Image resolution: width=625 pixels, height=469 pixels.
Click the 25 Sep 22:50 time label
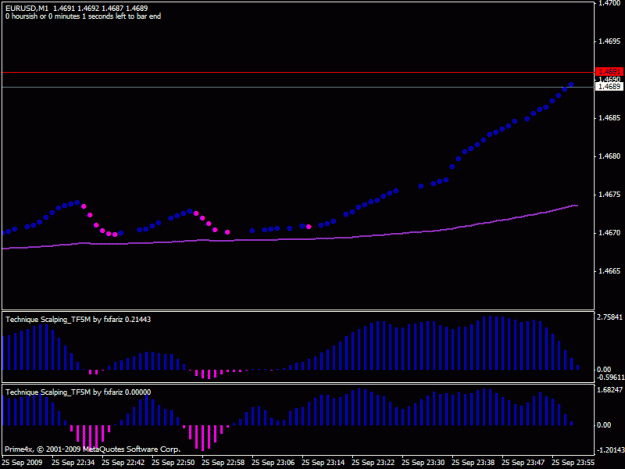173,463
